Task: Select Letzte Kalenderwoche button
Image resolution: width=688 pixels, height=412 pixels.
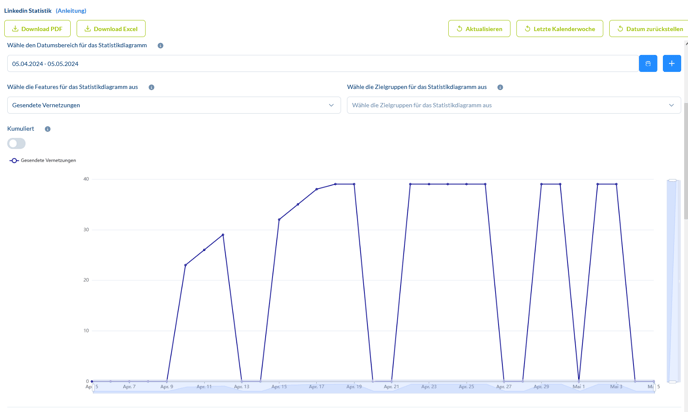Action: pyautogui.click(x=559, y=29)
